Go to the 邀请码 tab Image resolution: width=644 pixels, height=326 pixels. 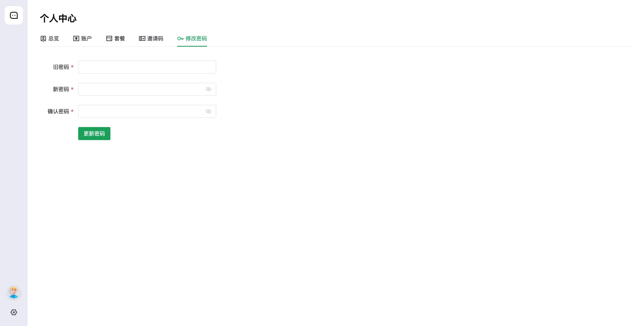[155, 38]
